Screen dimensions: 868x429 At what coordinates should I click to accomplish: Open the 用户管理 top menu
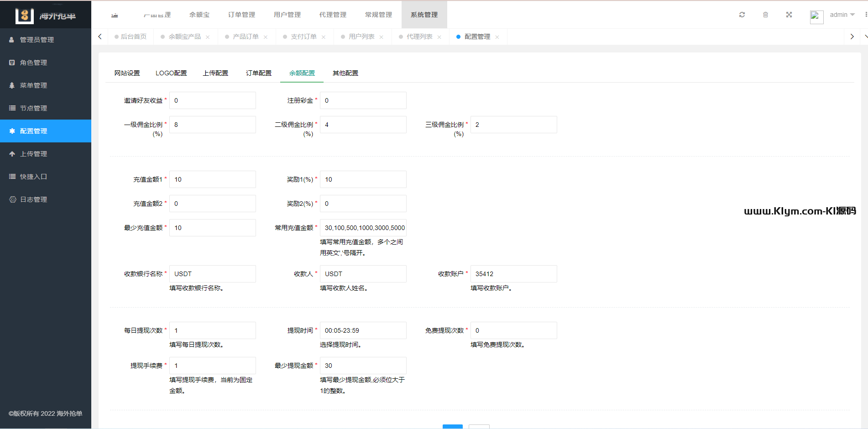(x=287, y=15)
